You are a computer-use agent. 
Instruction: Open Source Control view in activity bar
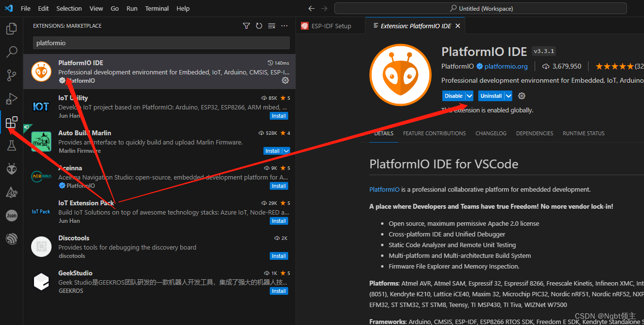12,75
